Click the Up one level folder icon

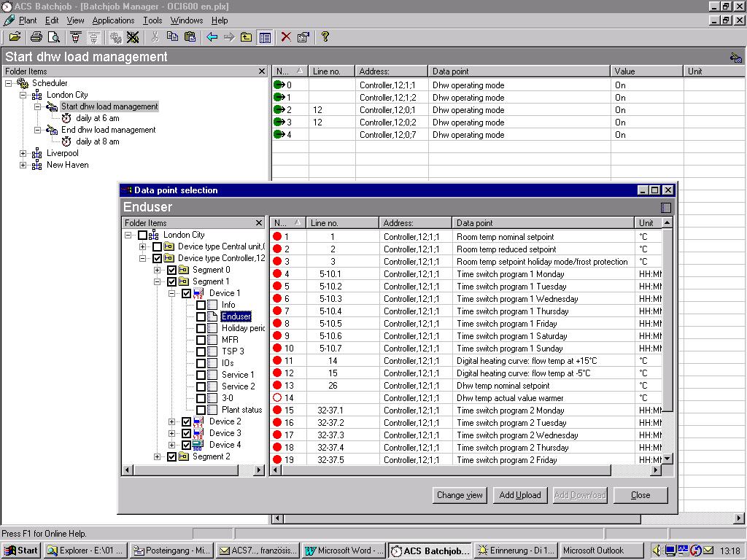tap(247, 36)
